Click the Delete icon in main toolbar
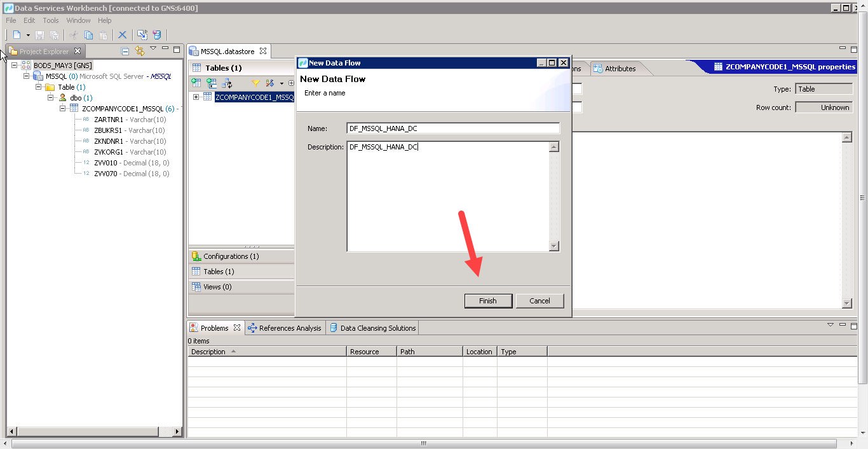Viewport: 868px width, 449px height. pos(123,35)
